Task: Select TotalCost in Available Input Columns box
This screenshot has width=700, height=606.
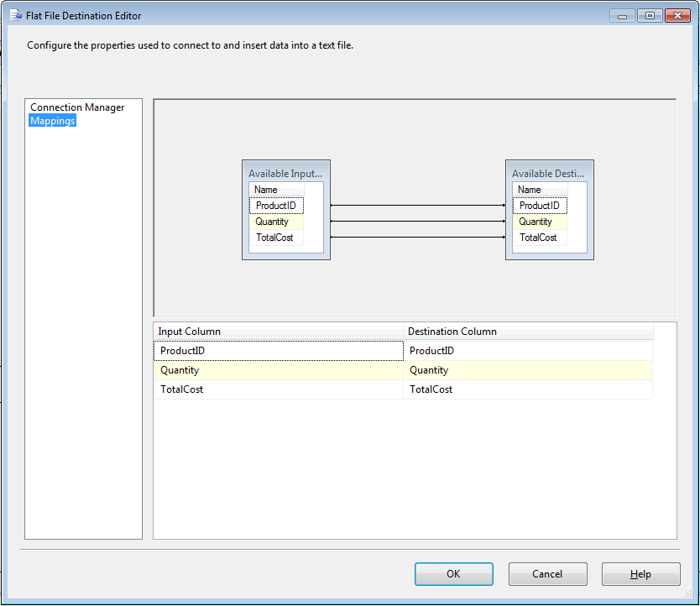Action: coord(276,238)
